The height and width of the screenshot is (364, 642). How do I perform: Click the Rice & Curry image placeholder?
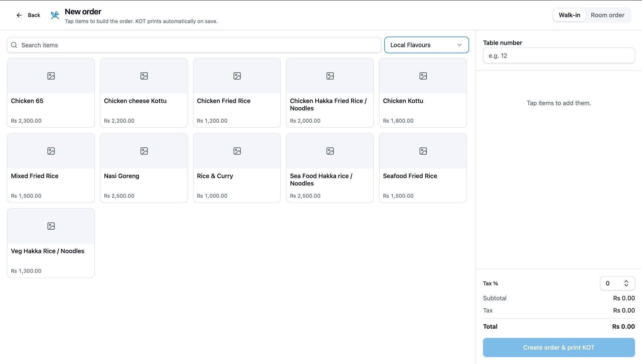[237, 151]
